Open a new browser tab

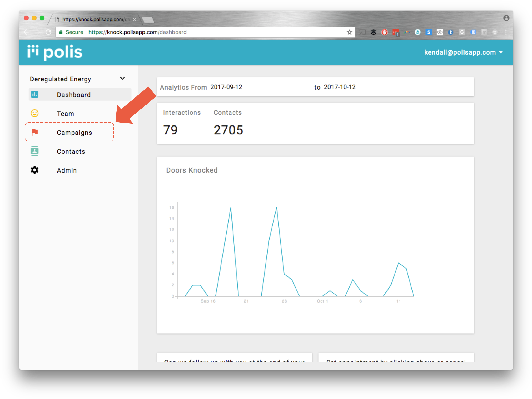[148, 20]
